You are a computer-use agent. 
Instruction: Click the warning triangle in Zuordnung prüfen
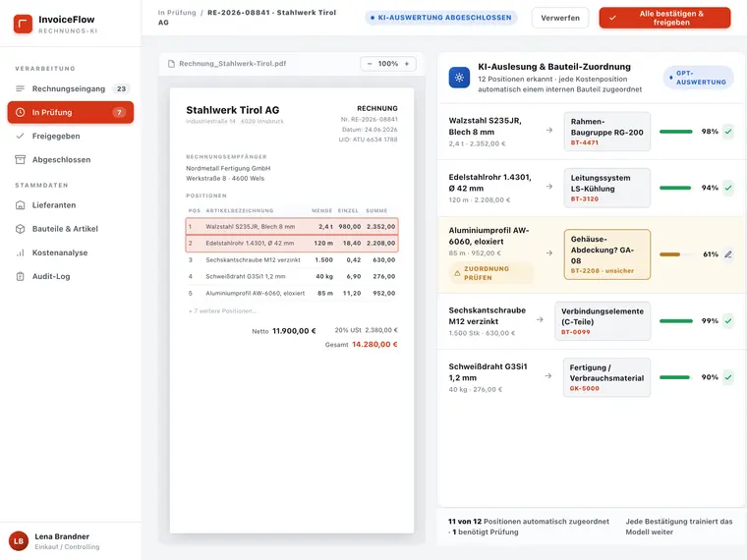point(457,273)
